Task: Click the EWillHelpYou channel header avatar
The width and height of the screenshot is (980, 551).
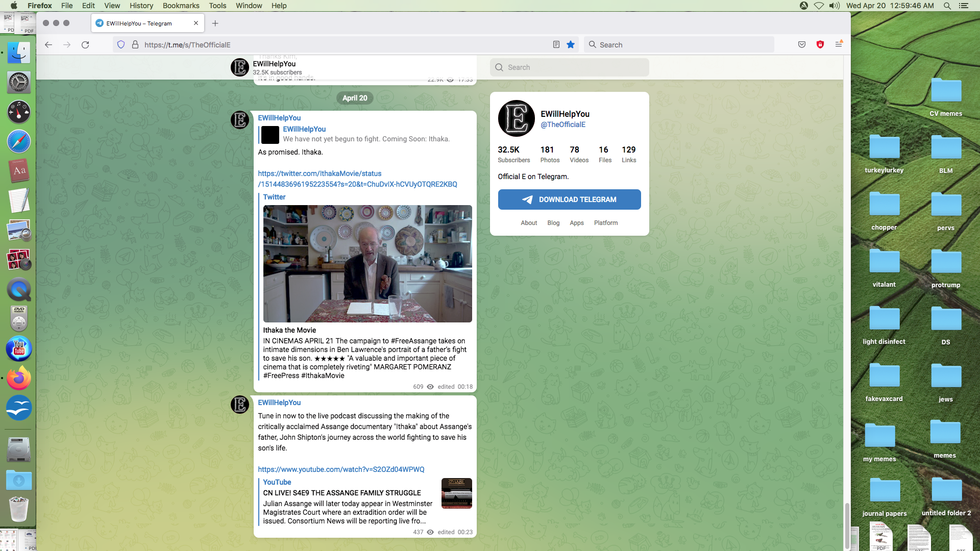Action: (240, 67)
